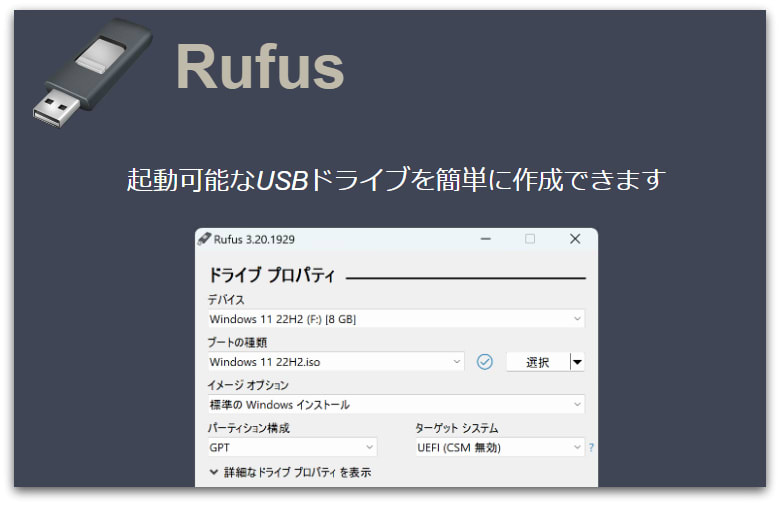780x505 pixels.
Task: Click the Rufus icon in the title bar
Action: coord(204,239)
